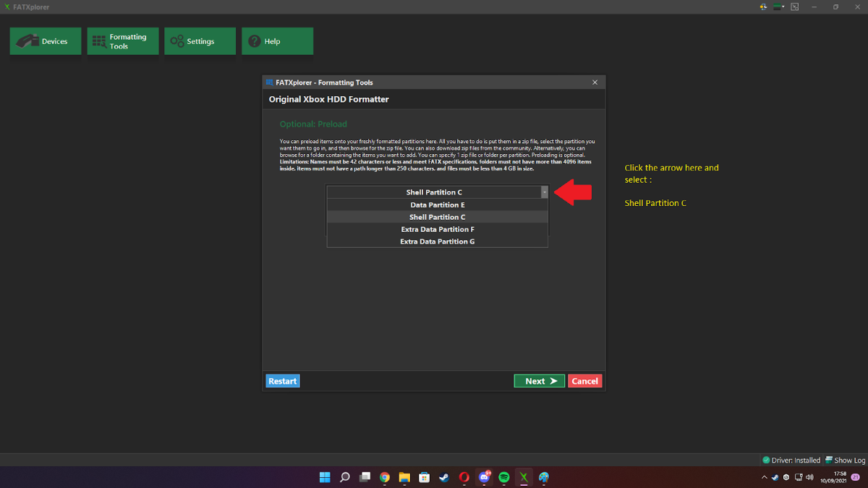Image resolution: width=868 pixels, height=488 pixels.
Task: Open Task View on the taskbar
Action: pos(365,477)
